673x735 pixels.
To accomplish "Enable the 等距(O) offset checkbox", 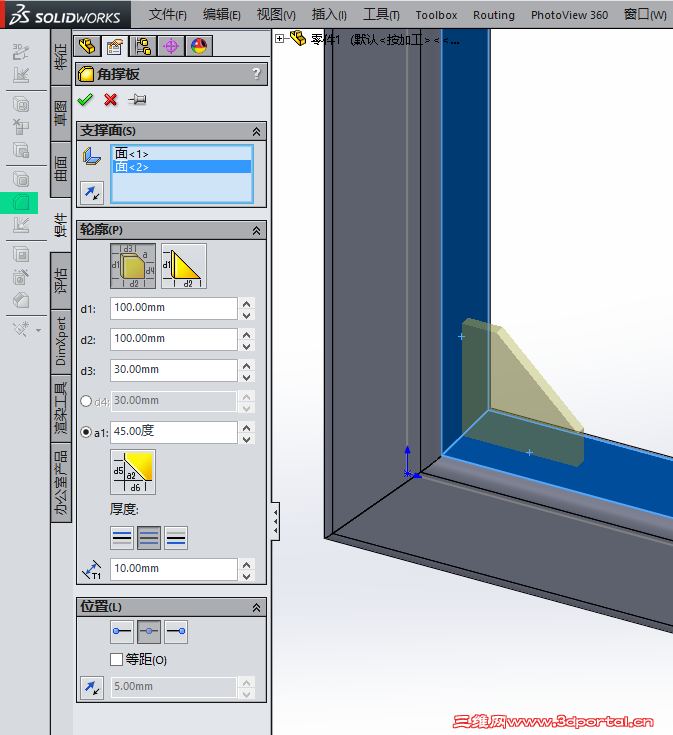I will tap(116, 660).
